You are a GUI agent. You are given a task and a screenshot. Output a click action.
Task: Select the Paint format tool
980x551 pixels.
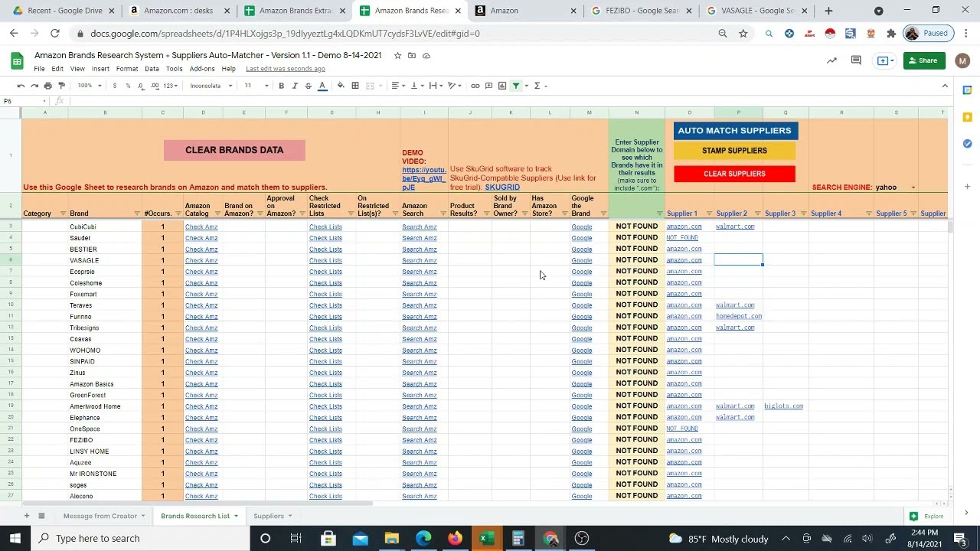coord(62,86)
